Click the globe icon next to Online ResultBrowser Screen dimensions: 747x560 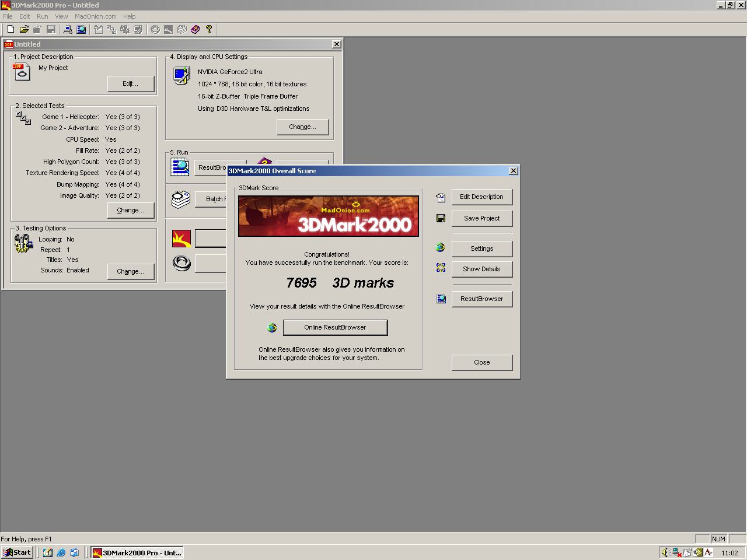coord(272,328)
